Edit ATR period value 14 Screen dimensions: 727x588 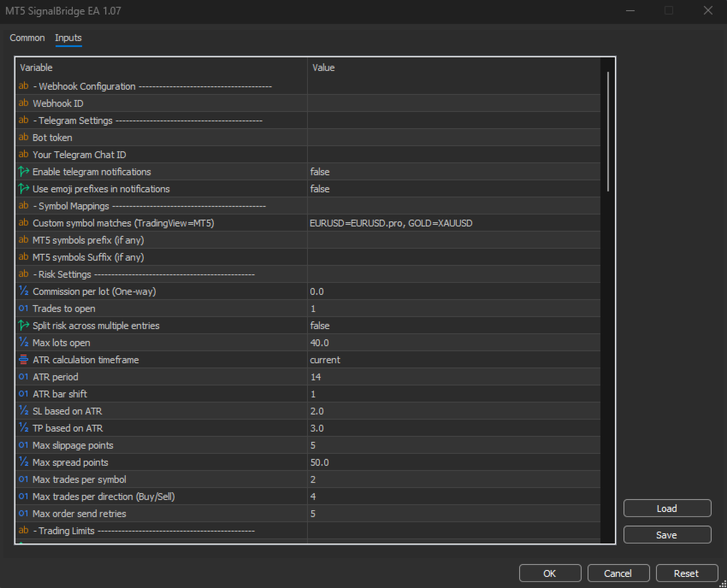(x=454, y=377)
